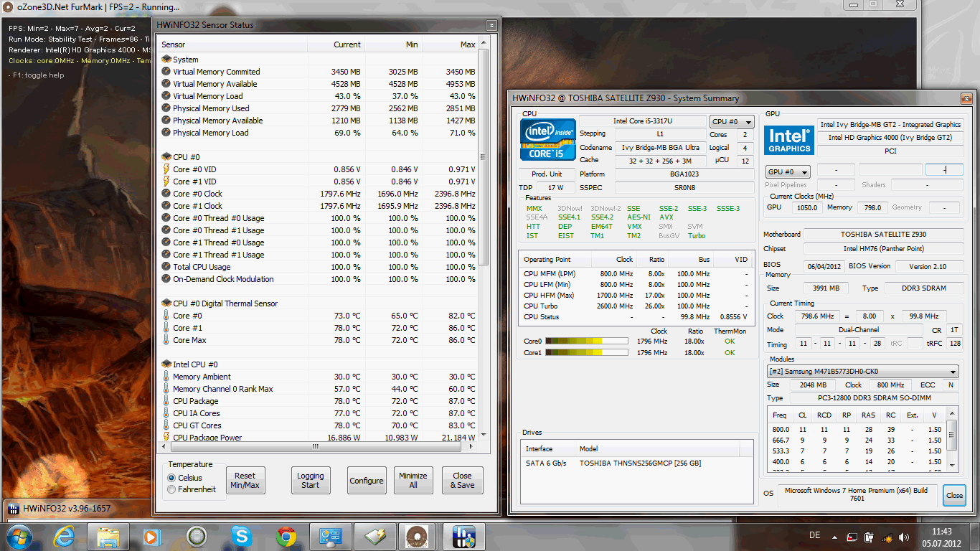Open Skype from the taskbar

242,536
